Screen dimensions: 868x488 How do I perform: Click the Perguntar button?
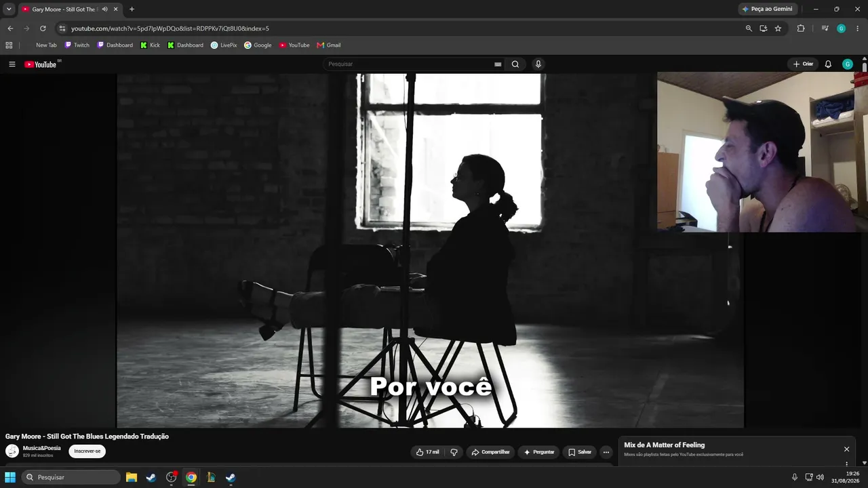(x=538, y=452)
